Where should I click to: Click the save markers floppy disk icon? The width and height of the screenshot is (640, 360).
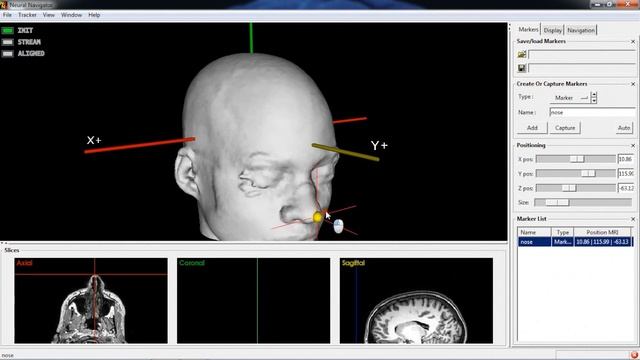[522, 68]
